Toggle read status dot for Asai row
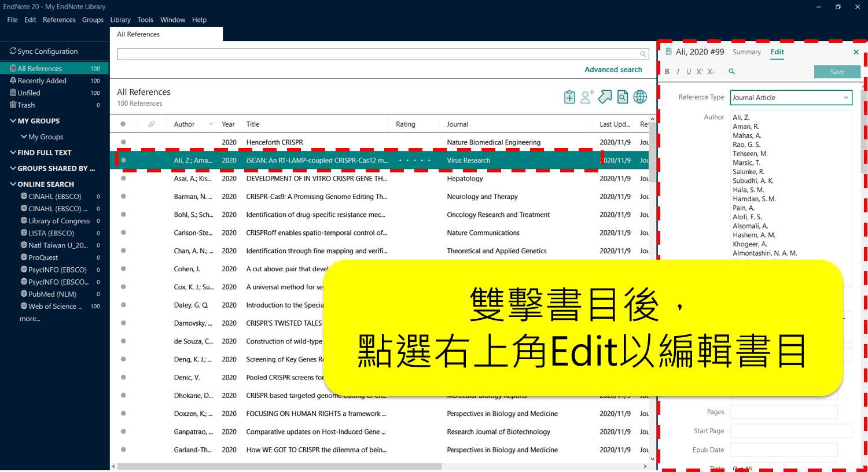The width and height of the screenshot is (868, 472). click(123, 179)
